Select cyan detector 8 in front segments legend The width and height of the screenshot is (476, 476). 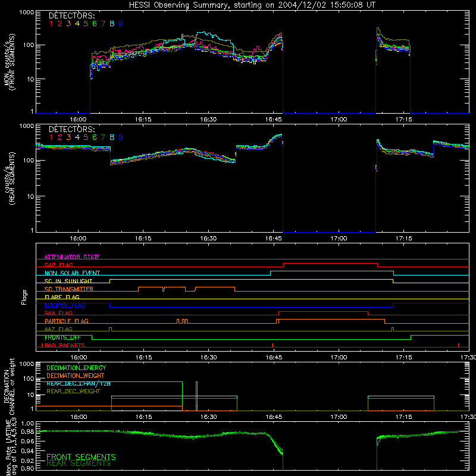[112, 24]
